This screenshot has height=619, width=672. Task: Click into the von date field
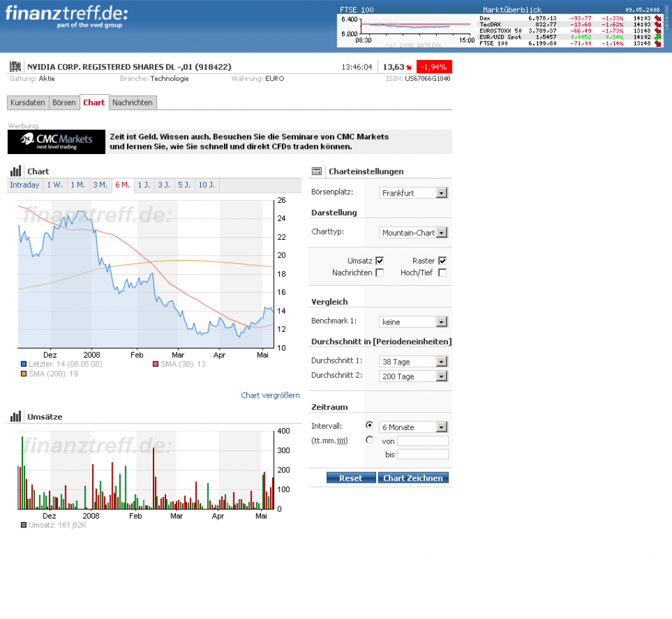[422, 441]
